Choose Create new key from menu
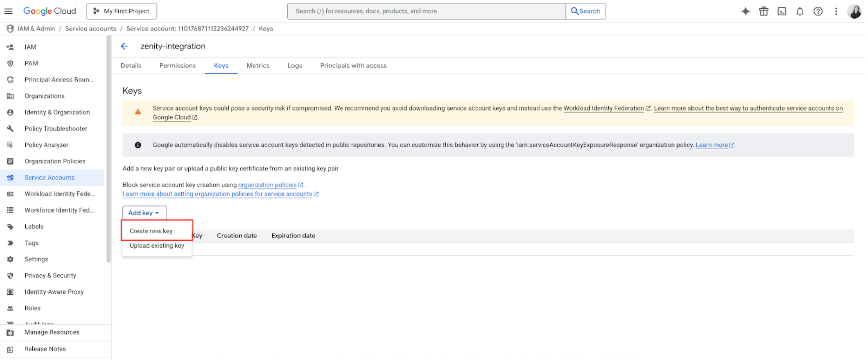Image resolution: width=868 pixels, height=360 pixels. pyautogui.click(x=151, y=231)
